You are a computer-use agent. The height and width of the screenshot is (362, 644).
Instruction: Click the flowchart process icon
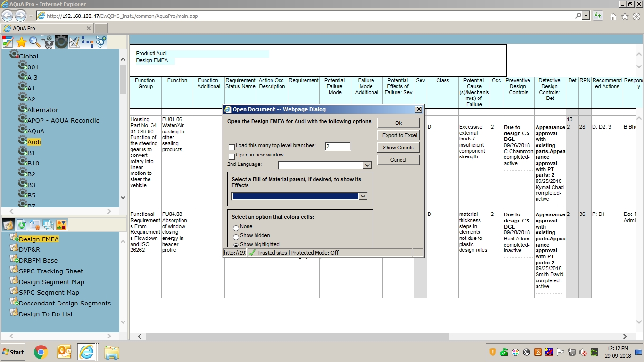pyautogui.click(x=88, y=42)
